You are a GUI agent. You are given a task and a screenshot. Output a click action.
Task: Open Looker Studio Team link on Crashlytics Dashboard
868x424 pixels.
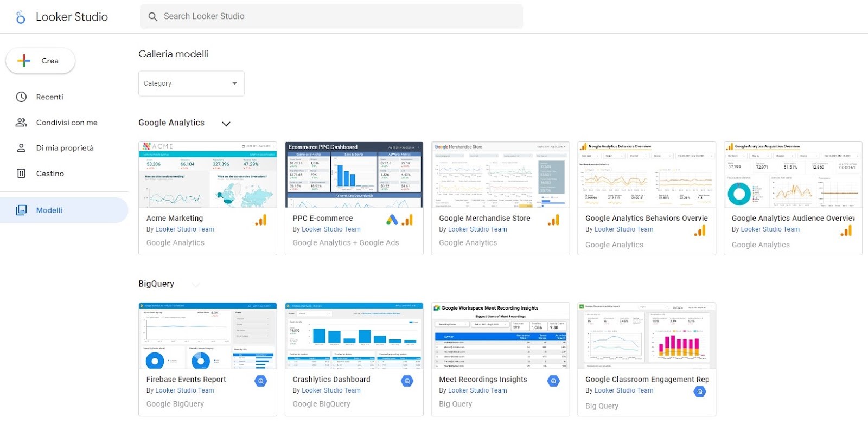point(331,390)
